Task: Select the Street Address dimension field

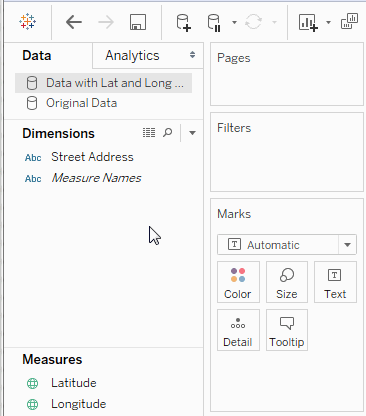Action: click(92, 157)
